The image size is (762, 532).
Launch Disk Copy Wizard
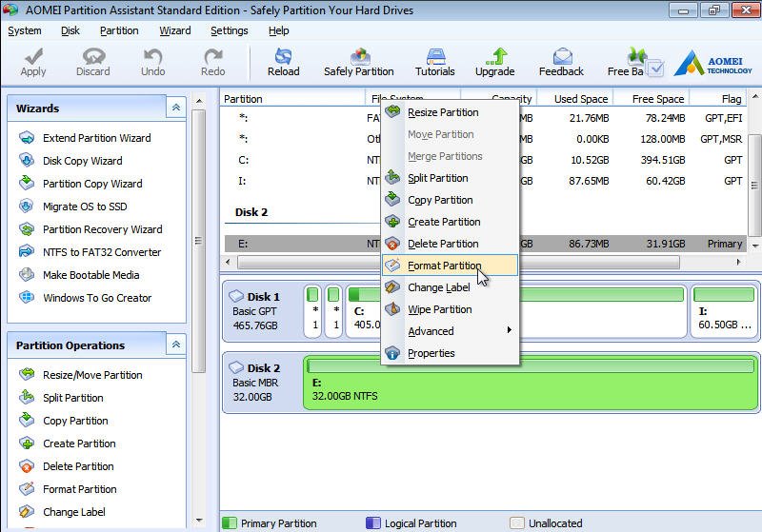tap(83, 161)
